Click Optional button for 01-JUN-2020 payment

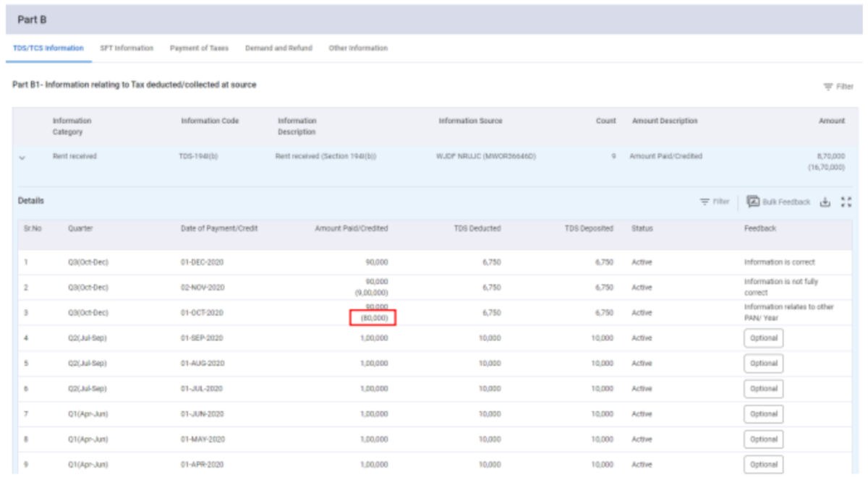coord(763,414)
